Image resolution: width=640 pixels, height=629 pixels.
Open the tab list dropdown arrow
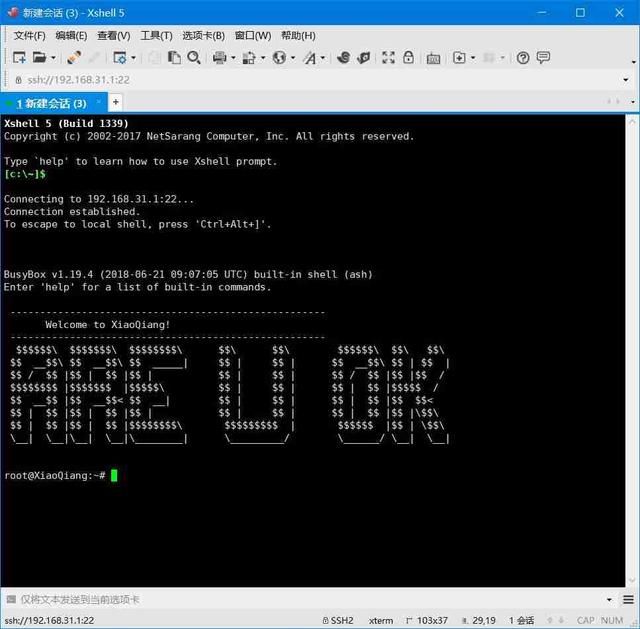[633, 102]
